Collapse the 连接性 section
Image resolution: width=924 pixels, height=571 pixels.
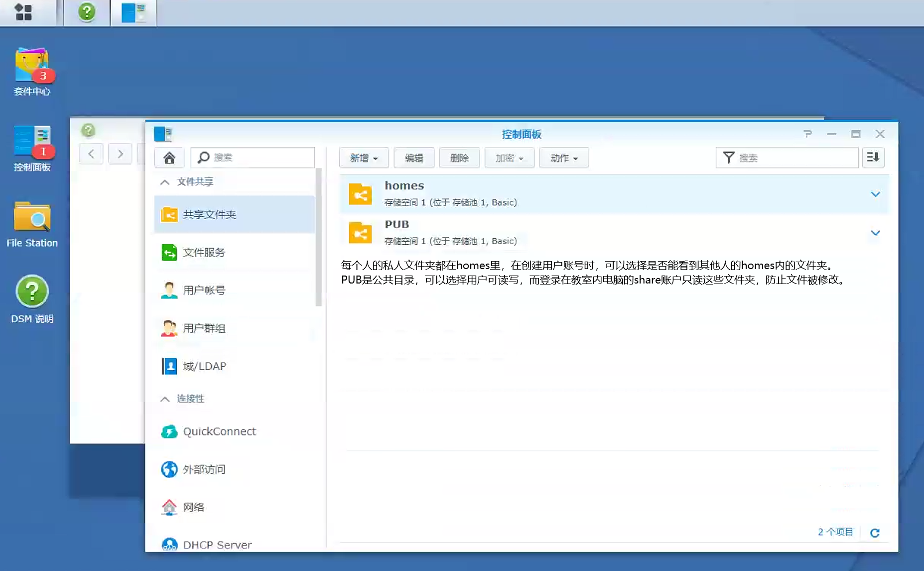(165, 399)
